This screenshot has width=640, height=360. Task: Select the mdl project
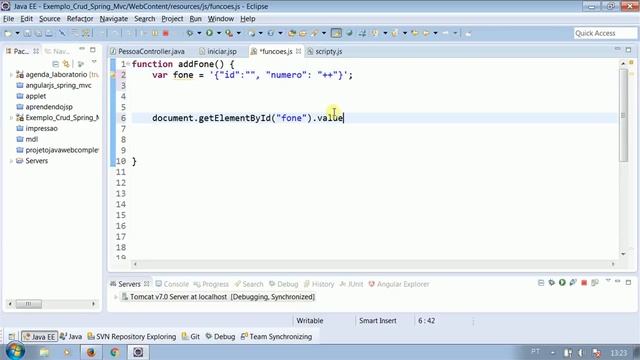tap(27, 139)
